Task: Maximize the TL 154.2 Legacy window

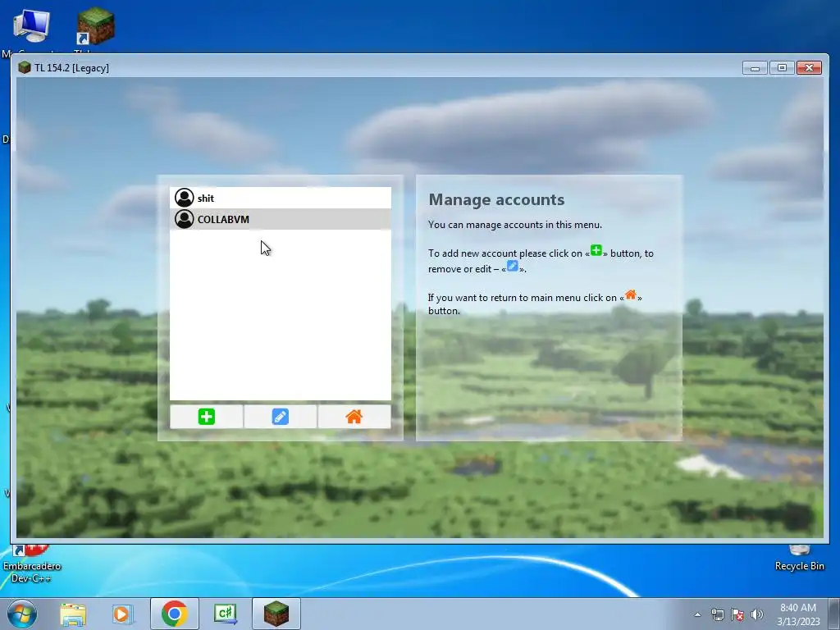Action: point(782,68)
